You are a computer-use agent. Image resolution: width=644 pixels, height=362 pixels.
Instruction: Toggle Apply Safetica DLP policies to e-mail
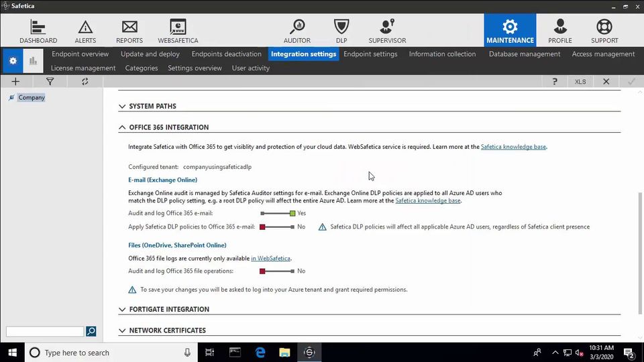[x=278, y=227]
